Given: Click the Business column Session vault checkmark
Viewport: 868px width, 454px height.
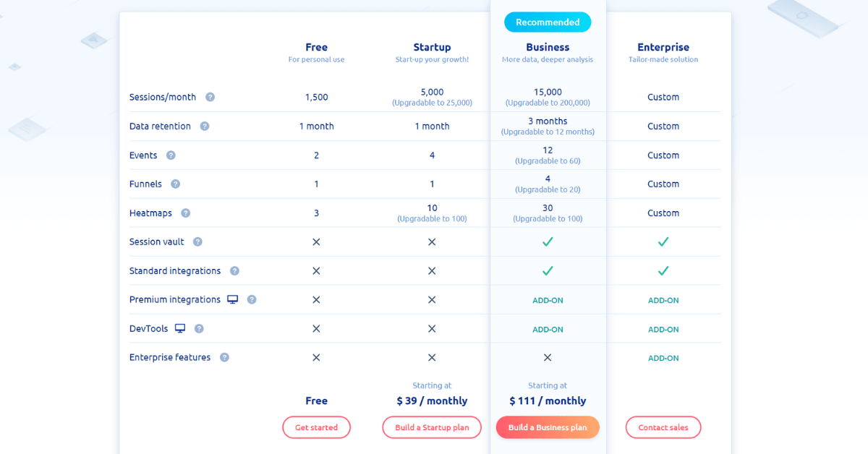Looking at the screenshot, I should tap(548, 242).
